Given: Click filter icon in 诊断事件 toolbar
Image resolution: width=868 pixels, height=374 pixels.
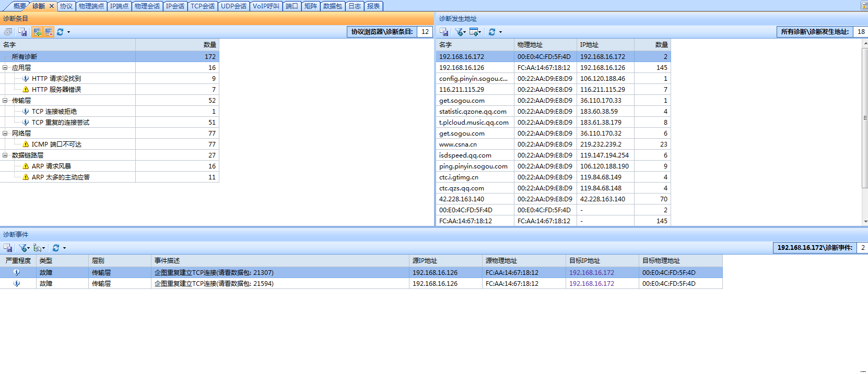Looking at the screenshot, I should [x=24, y=248].
